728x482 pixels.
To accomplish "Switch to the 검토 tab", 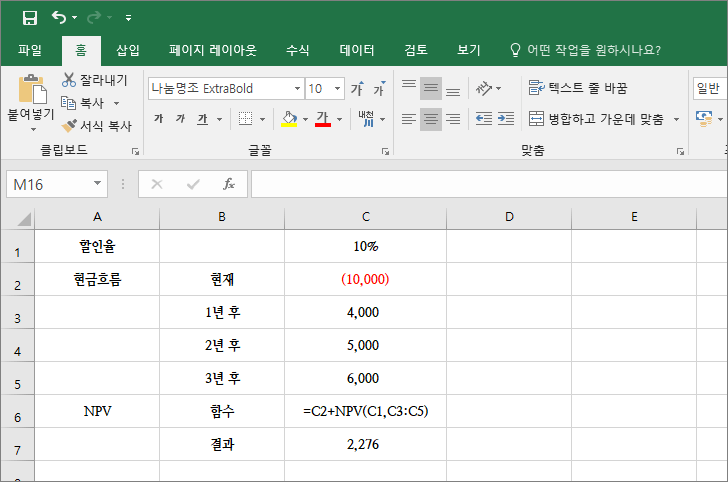I will pyautogui.click(x=416, y=50).
